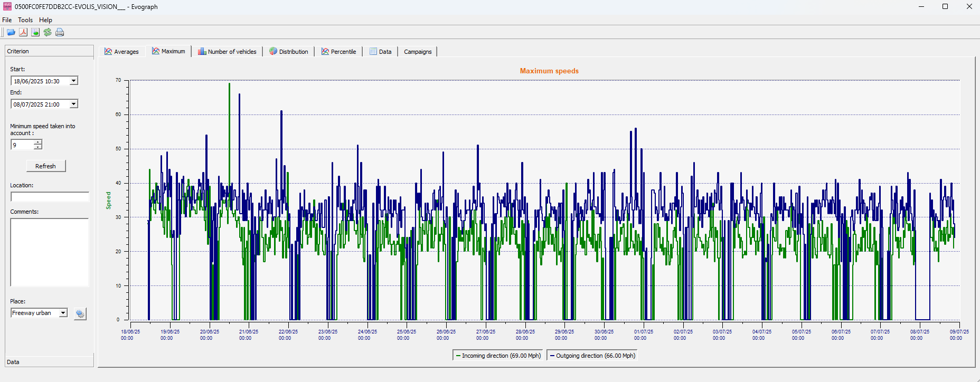Open the Number of vehicles tab
980x382 pixels.
(x=227, y=52)
